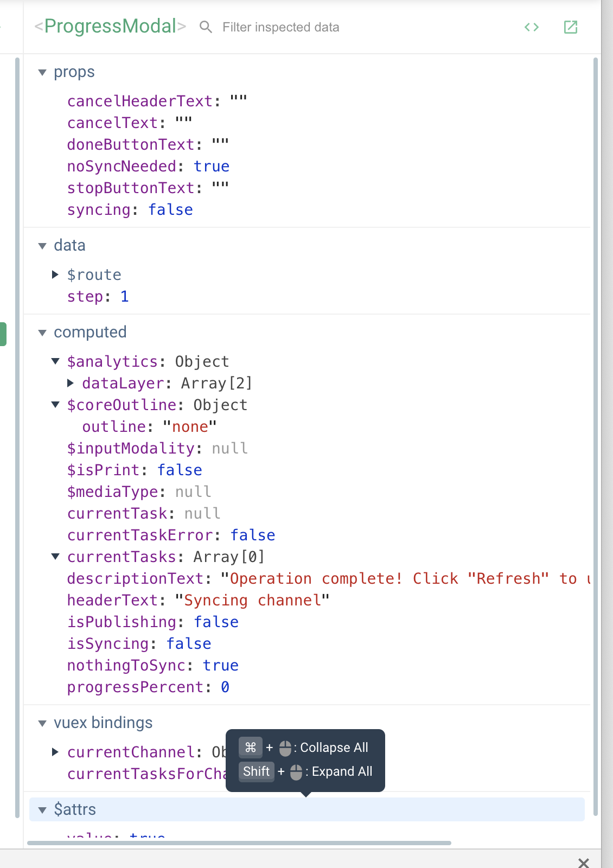
Task: Click the doneButtonText prop row
Action: coord(148,144)
